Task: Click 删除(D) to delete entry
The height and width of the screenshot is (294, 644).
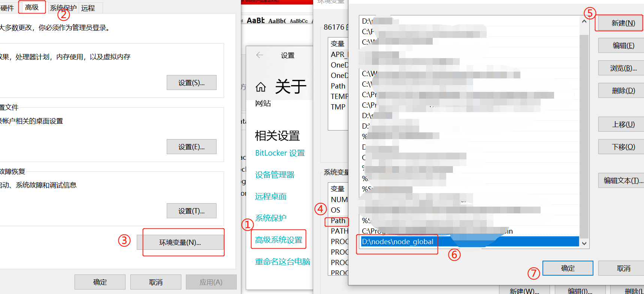Action: point(621,90)
